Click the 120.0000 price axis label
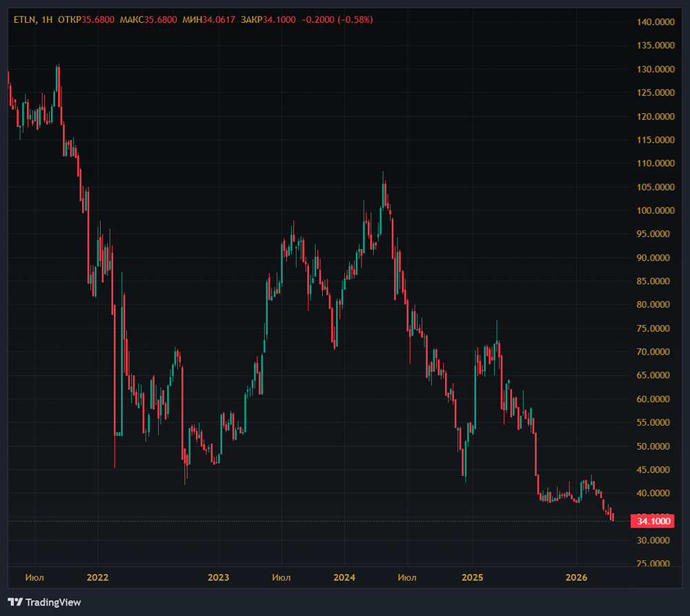Viewport: 690px width, 616px height. click(655, 116)
